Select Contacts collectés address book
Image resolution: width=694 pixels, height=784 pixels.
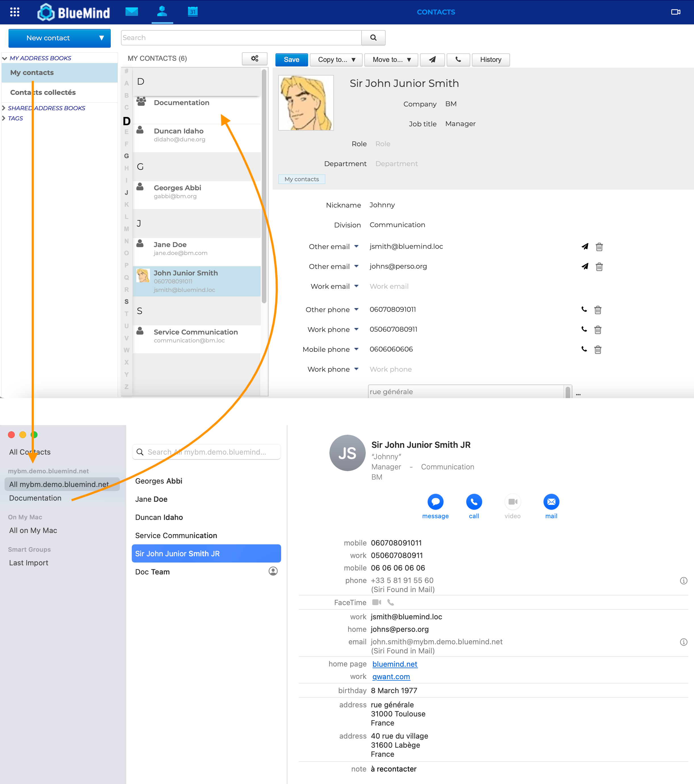43,93
